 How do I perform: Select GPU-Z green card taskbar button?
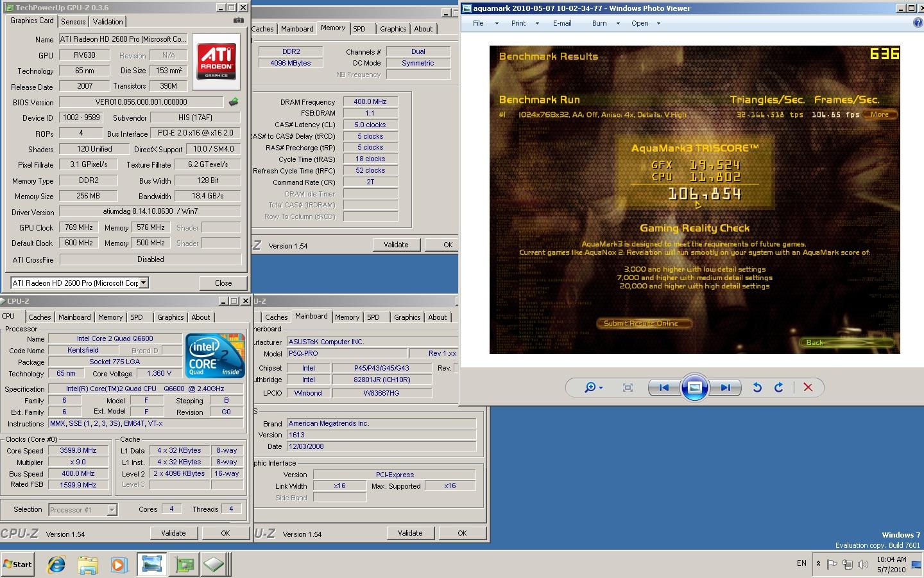(184, 565)
